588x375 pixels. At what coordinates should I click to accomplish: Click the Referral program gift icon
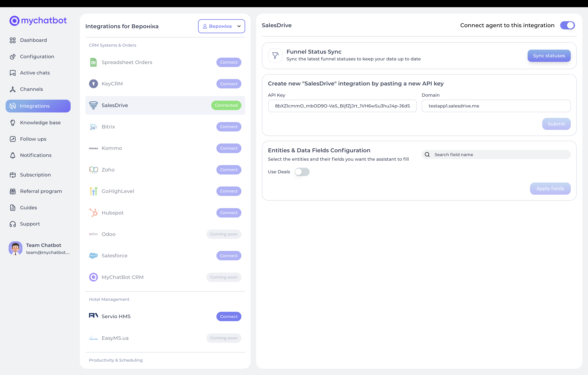tap(13, 191)
